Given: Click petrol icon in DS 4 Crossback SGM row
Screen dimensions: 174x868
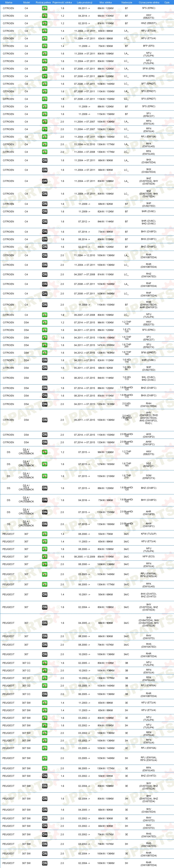Looking at the screenshot, I should point(45,476).
